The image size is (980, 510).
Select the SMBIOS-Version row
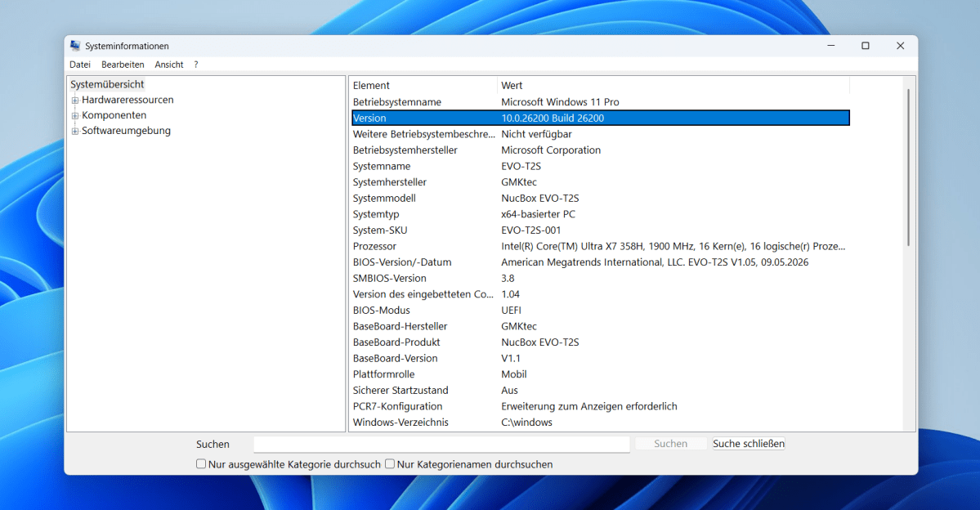600,278
